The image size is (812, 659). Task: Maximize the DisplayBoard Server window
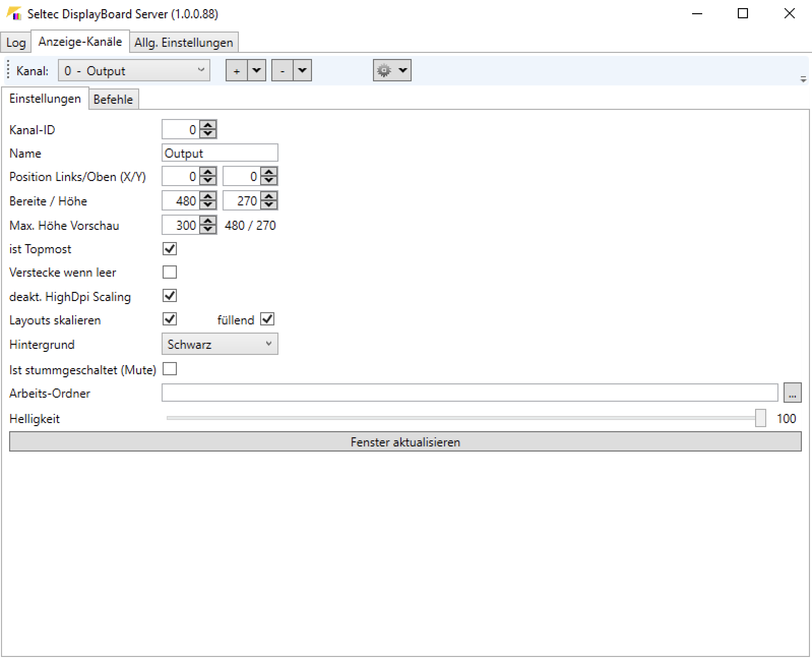pos(743,14)
